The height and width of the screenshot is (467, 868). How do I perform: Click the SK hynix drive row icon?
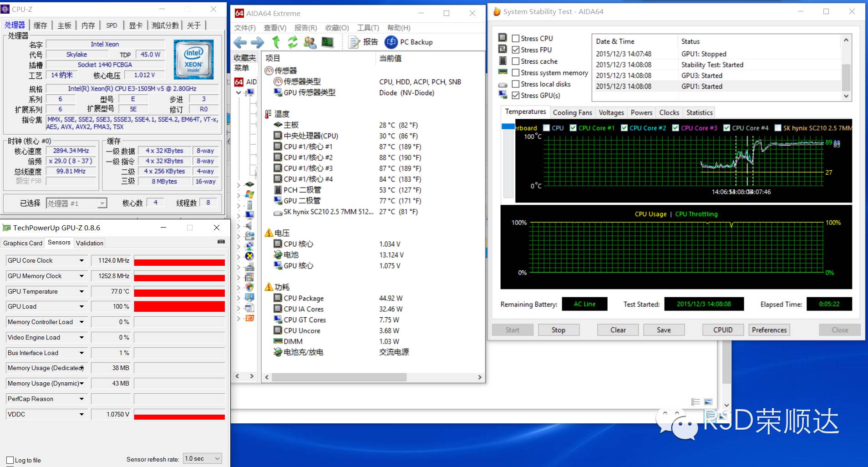coord(278,212)
